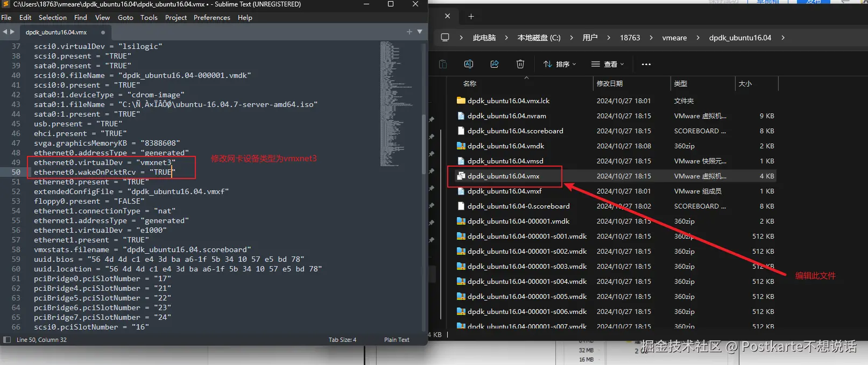
Task: Click the unsaved dot on dpdk_ubuntu16.04.vmx tab
Action: pos(103,32)
